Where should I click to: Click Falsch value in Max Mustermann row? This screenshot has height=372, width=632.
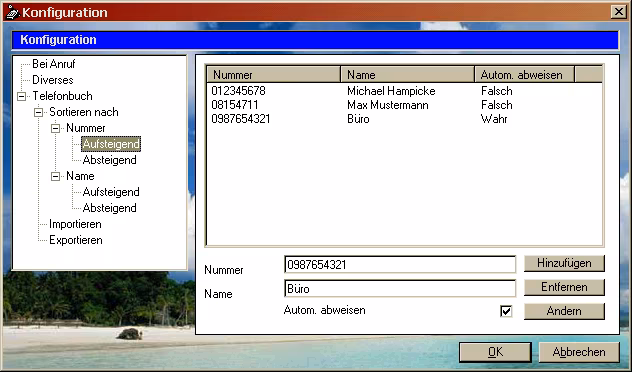coord(497,105)
